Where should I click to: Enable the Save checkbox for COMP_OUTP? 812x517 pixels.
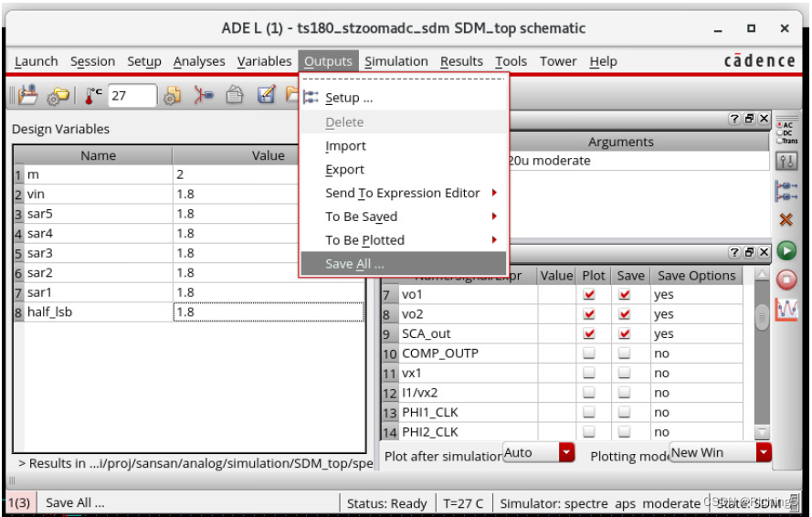(625, 353)
